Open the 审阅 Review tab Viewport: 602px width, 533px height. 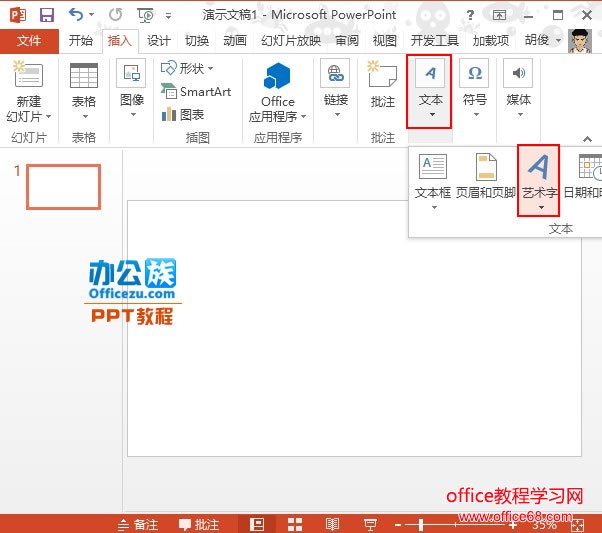click(347, 40)
